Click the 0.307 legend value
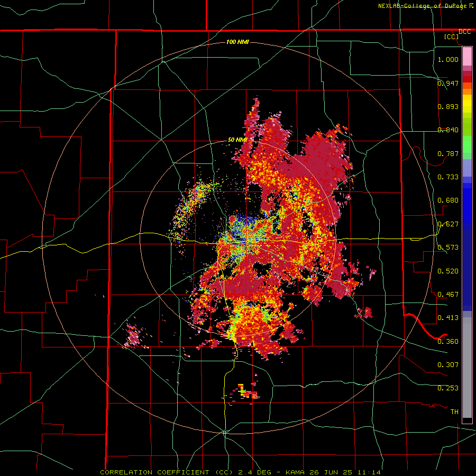 448,364
